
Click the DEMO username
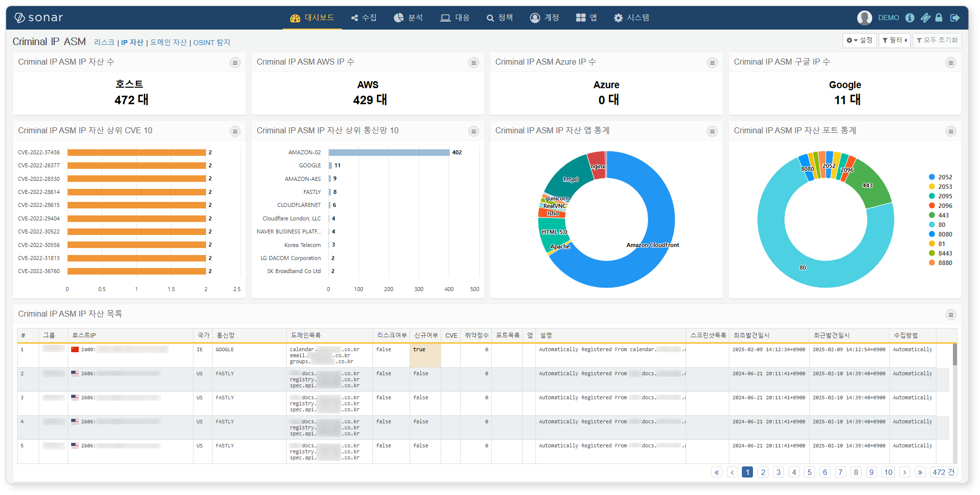point(888,18)
